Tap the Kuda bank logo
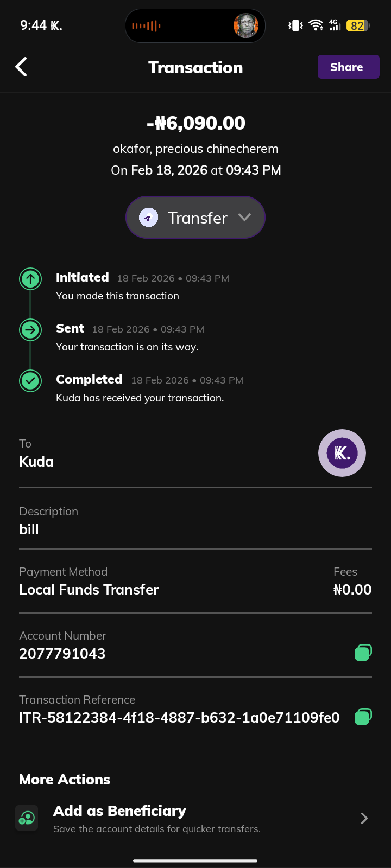Viewport: 391px width, 868px height. (x=342, y=453)
